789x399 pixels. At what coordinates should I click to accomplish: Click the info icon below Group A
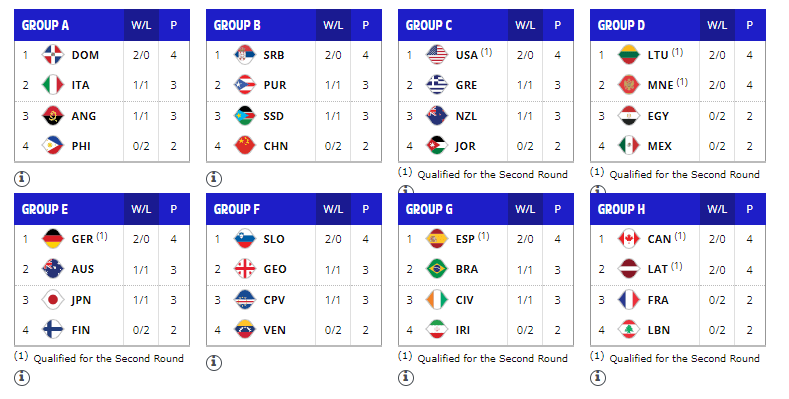(22, 178)
